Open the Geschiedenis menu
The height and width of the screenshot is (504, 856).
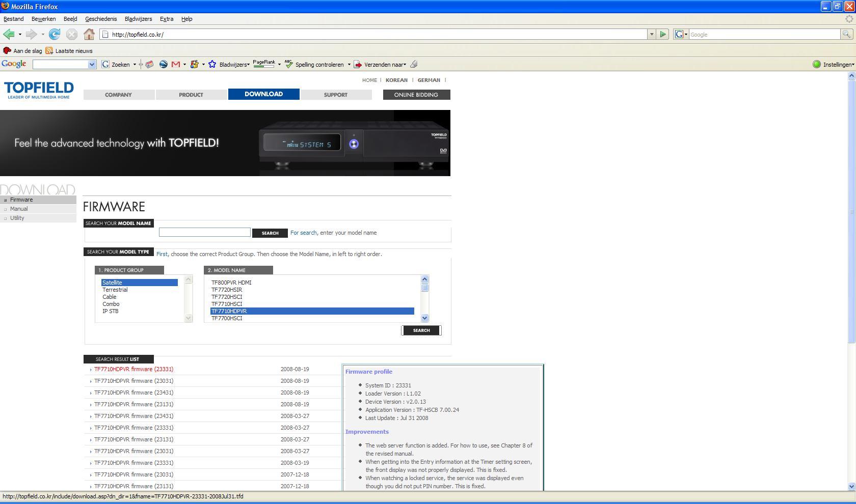click(101, 19)
